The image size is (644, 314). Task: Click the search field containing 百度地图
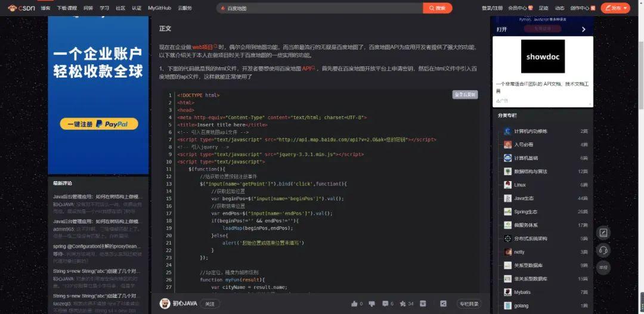(x=320, y=8)
